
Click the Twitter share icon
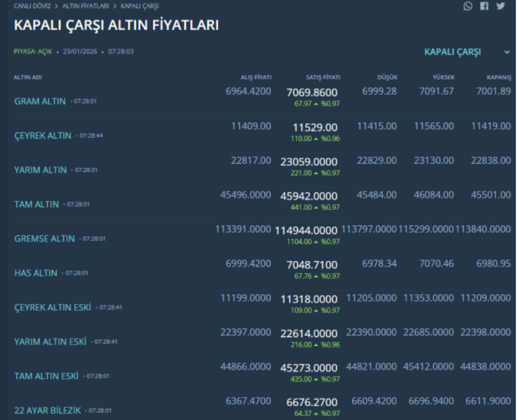pos(500,6)
